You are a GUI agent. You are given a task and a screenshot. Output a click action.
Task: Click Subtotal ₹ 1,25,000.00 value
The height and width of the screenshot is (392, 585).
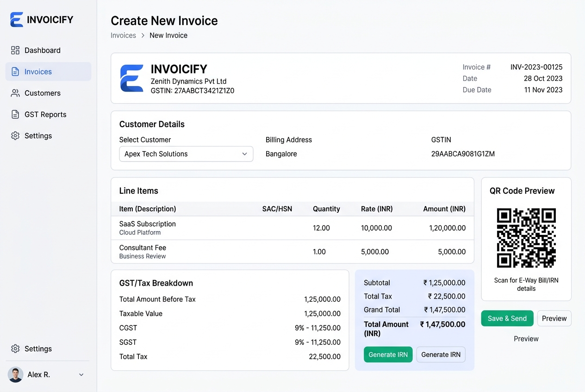(444, 283)
